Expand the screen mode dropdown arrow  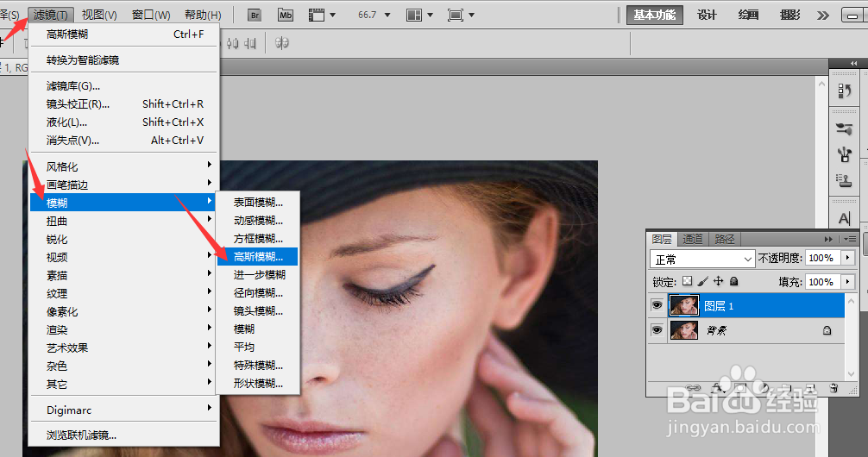472,15
